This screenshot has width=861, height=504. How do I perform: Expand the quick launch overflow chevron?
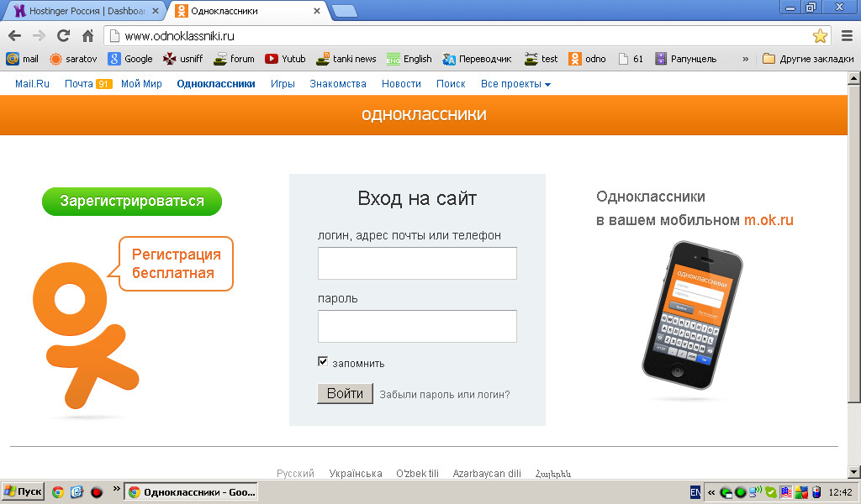(x=116, y=488)
